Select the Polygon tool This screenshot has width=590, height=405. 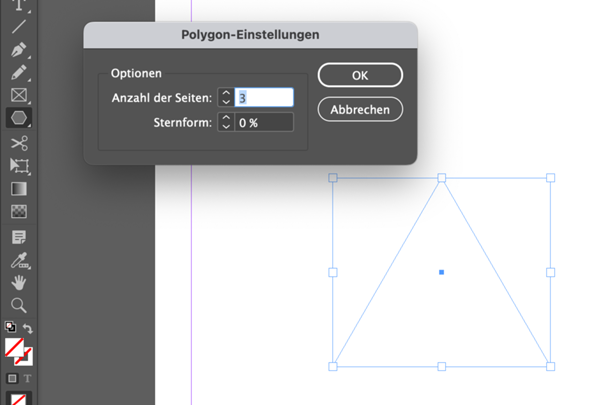[x=18, y=118]
